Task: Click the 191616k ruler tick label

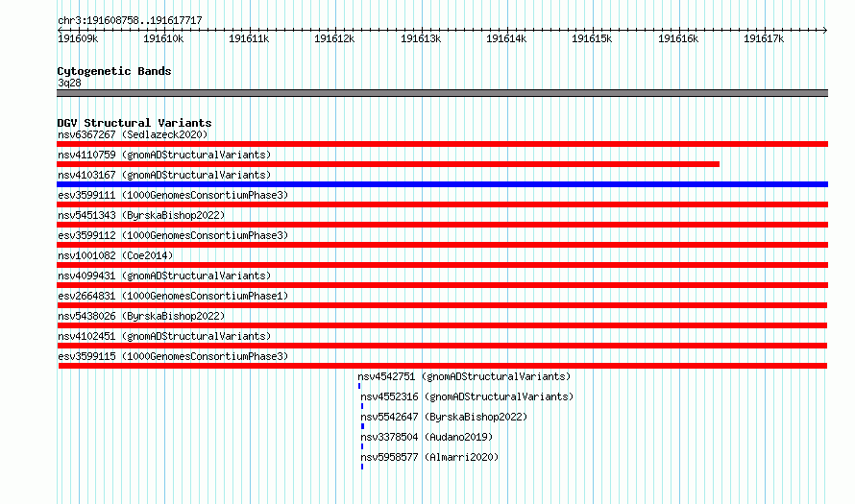Action: click(678, 38)
